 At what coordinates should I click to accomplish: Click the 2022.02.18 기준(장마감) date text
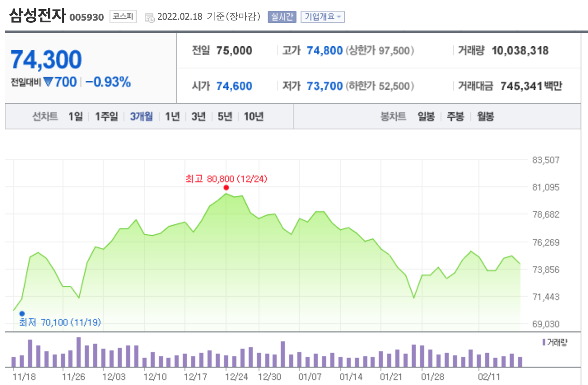(x=209, y=16)
